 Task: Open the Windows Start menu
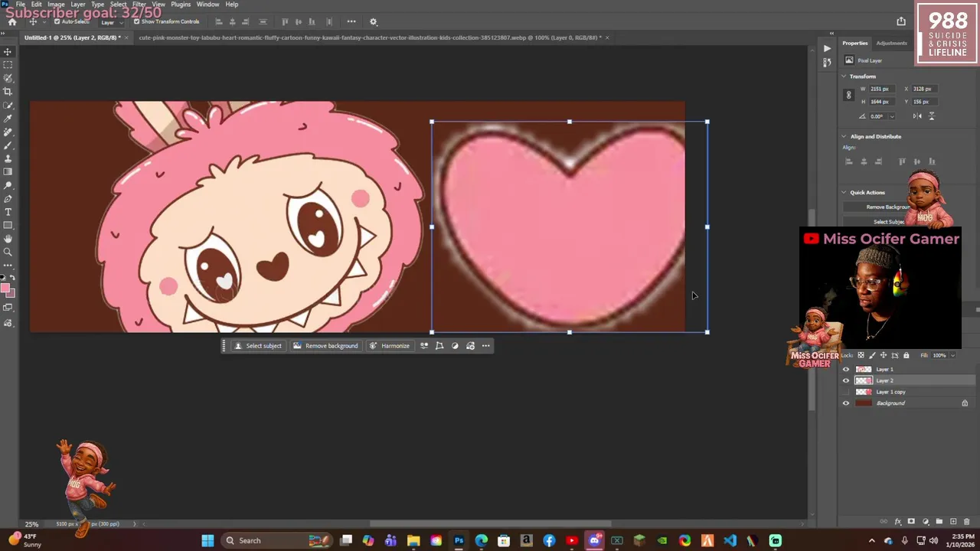pos(207,540)
